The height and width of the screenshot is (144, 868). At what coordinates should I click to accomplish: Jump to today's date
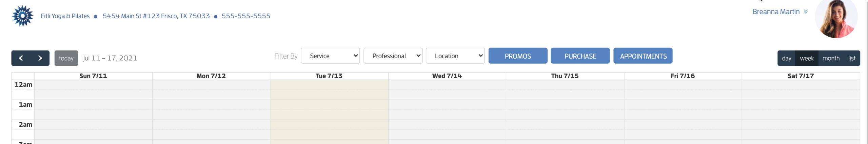(x=66, y=58)
